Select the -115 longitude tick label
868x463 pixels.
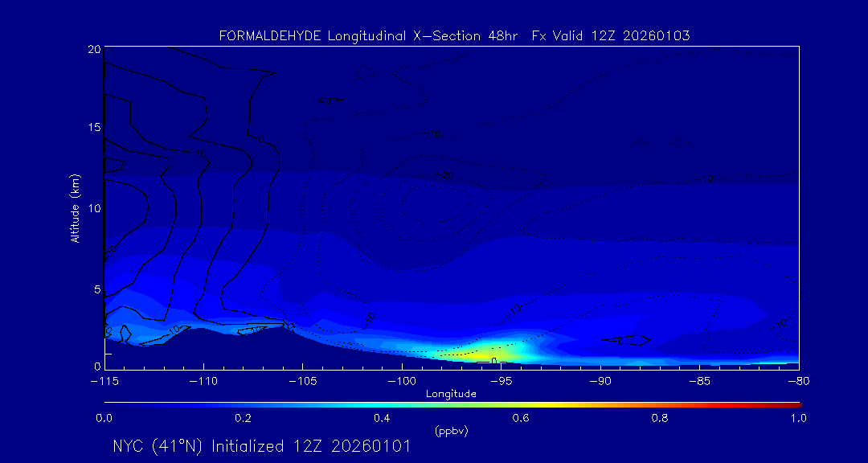coord(104,381)
